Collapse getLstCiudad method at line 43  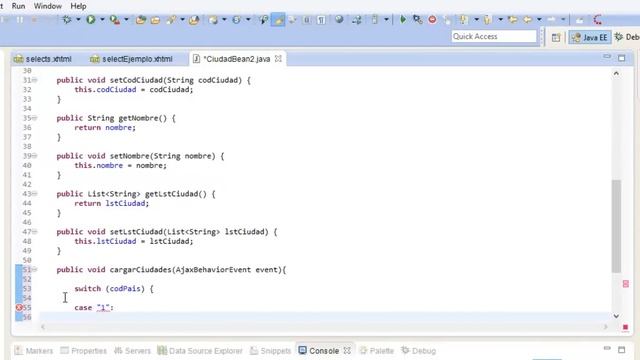35,194
